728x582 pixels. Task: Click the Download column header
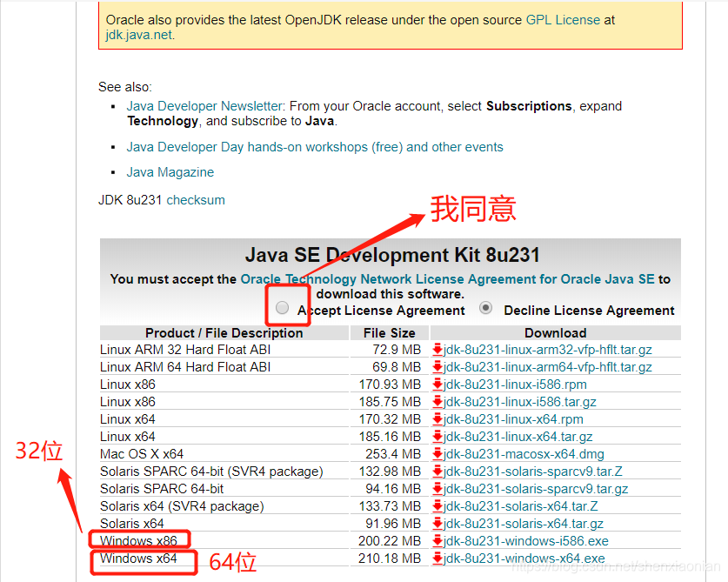coord(555,333)
